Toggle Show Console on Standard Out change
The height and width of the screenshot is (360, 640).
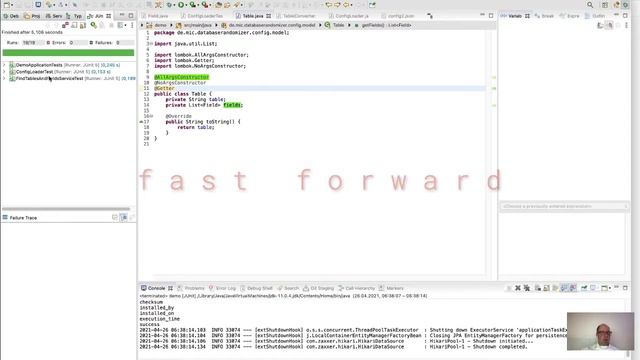(x=564, y=288)
